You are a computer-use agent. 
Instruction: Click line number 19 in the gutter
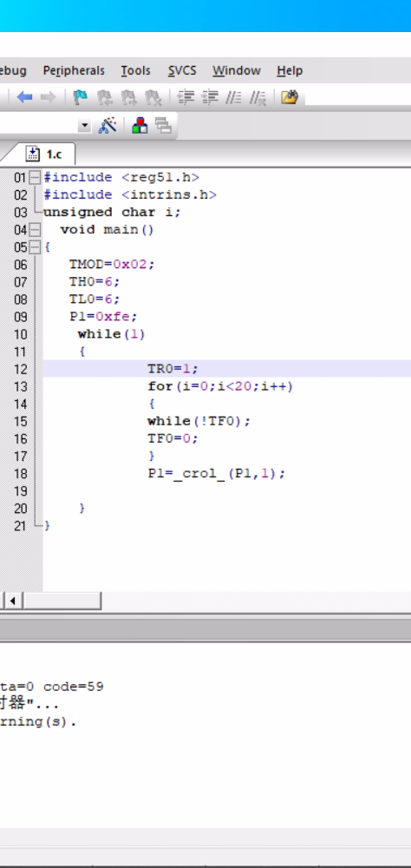point(21,491)
